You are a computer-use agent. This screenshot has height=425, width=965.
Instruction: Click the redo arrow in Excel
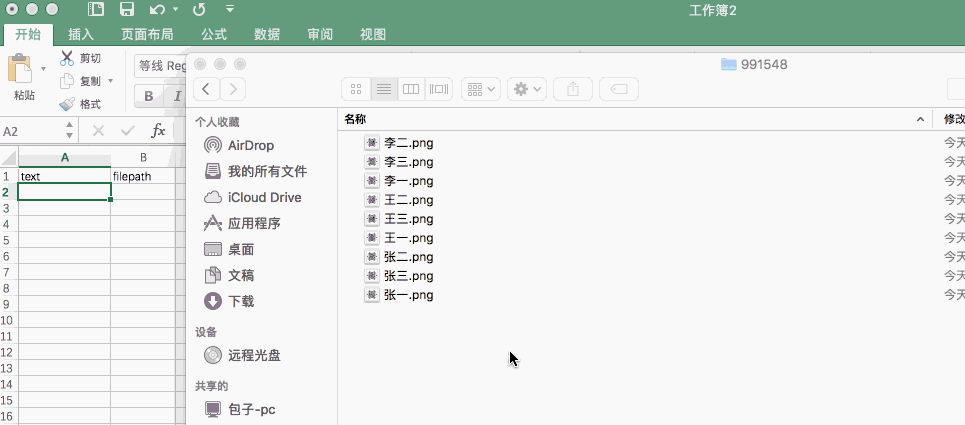[x=199, y=9]
